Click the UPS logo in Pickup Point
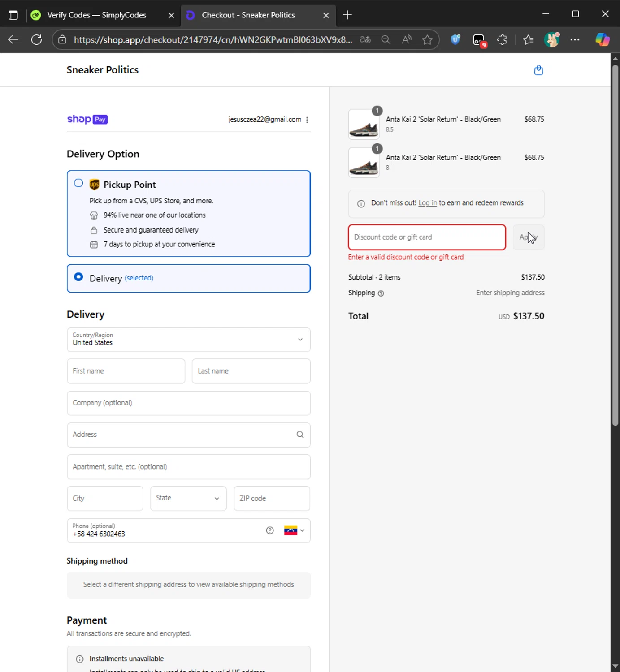620x672 pixels. click(x=94, y=185)
